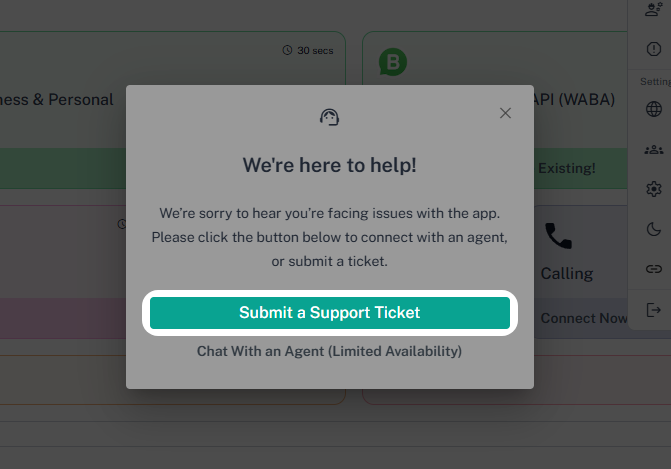Close the help dialog with X
The height and width of the screenshot is (469, 671).
[x=505, y=113]
